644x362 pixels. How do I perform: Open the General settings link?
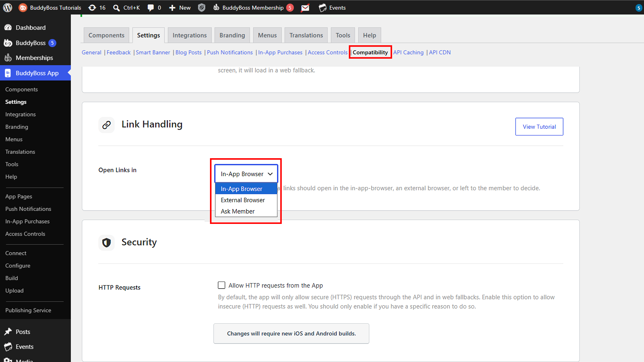click(91, 52)
